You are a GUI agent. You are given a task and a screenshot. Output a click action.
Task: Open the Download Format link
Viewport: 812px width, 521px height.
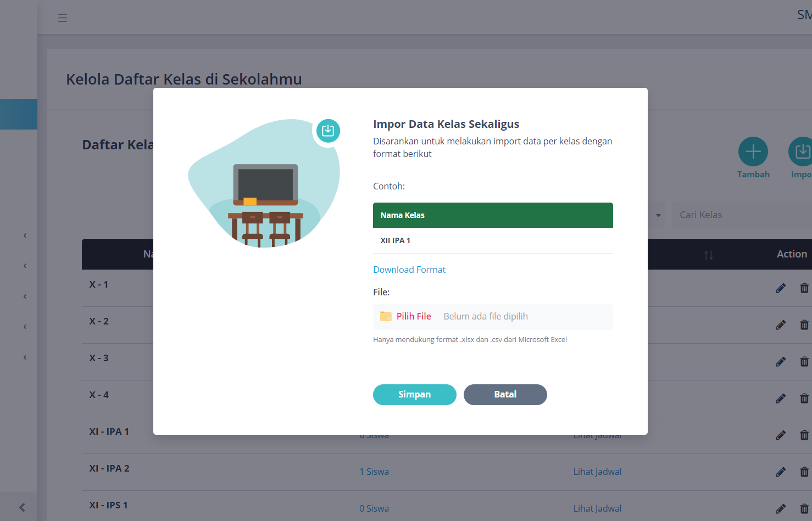point(409,270)
